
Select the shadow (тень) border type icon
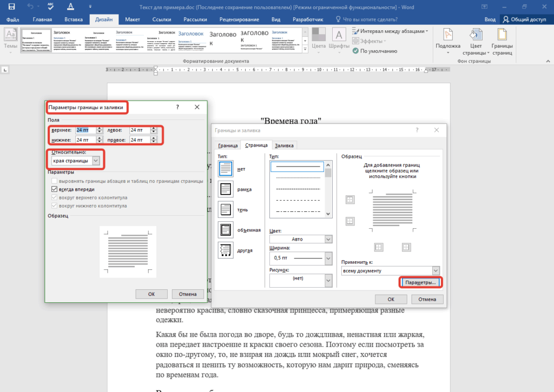tap(225, 209)
